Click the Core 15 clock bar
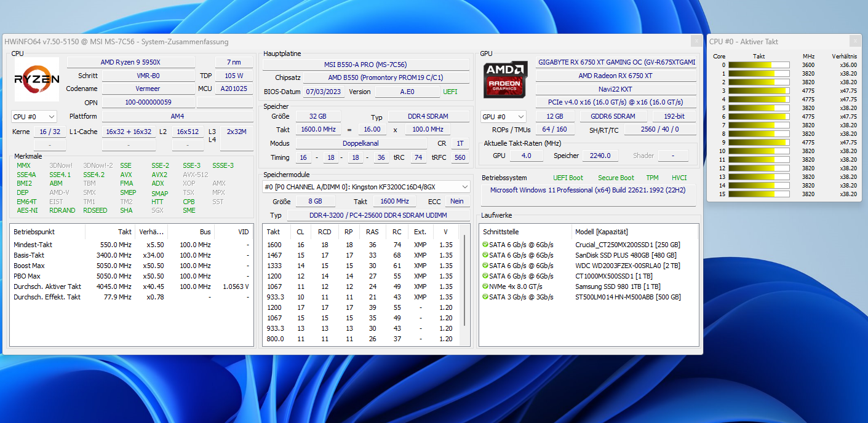Image resolution: width=868 pixels, height=423 pixels. pos(760,194)
